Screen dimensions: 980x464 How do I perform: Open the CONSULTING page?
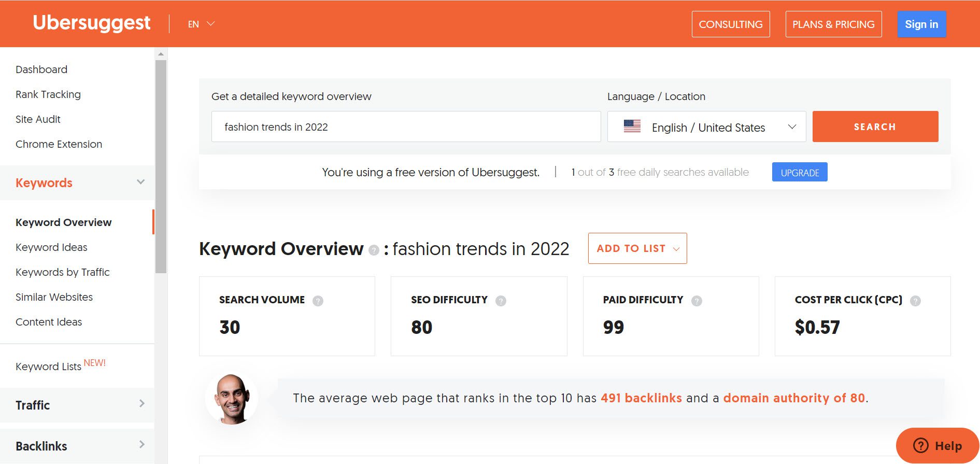point(731,24)
